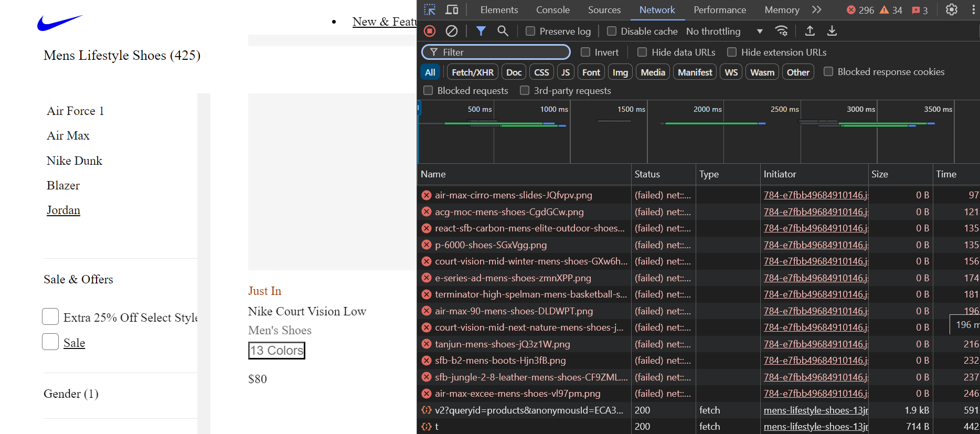This screenshot has height=434, width=980.
Task: Switch to the Elements tab
Action: tap(499, 10)
